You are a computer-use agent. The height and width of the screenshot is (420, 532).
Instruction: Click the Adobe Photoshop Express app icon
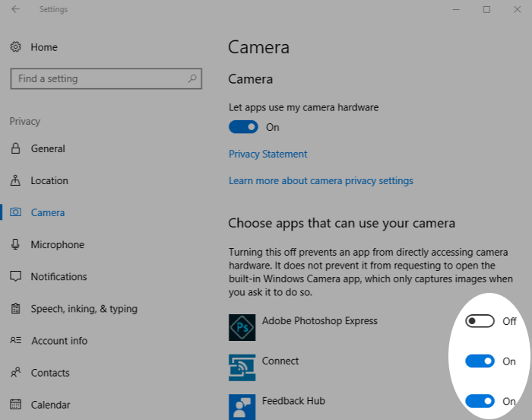[242, 328]
